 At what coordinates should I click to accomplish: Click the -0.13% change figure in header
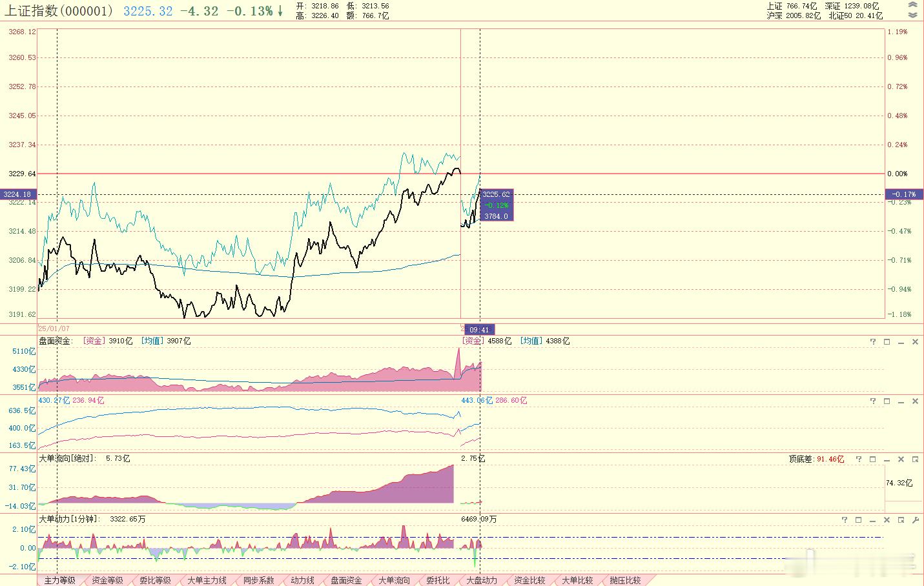click(249, 11)
